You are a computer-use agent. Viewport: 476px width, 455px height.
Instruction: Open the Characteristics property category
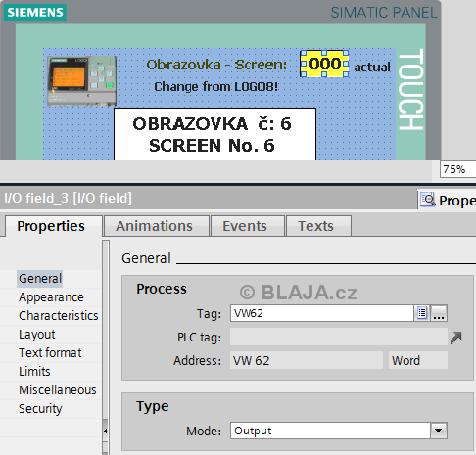[x=59, y=316]
